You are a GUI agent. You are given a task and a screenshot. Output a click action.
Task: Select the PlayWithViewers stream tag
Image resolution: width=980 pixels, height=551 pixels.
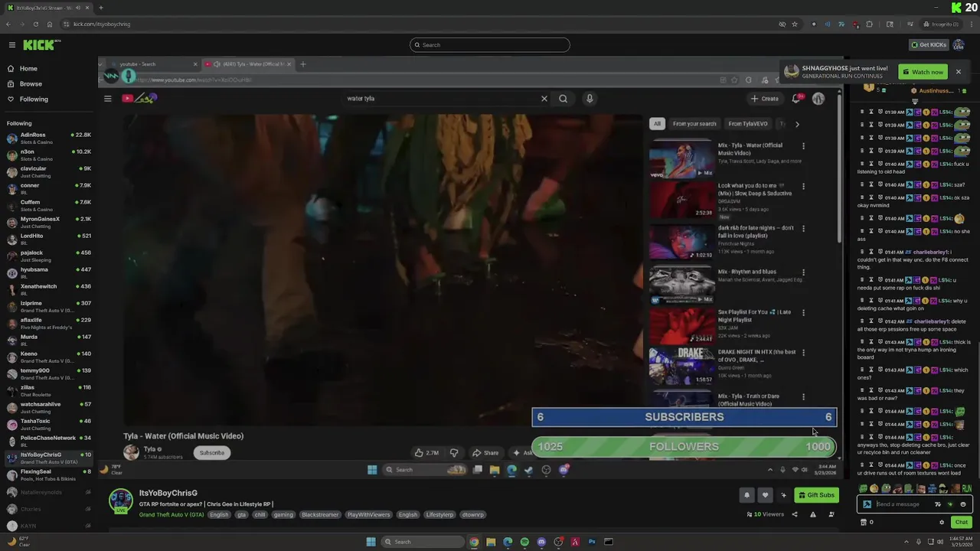(368, 515)
